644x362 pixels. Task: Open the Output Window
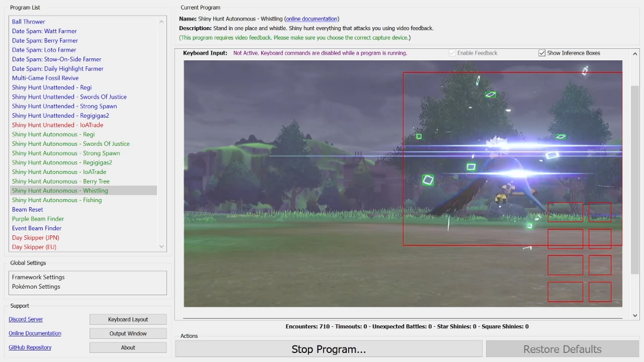pyautogui.click(x=128, y=334)
